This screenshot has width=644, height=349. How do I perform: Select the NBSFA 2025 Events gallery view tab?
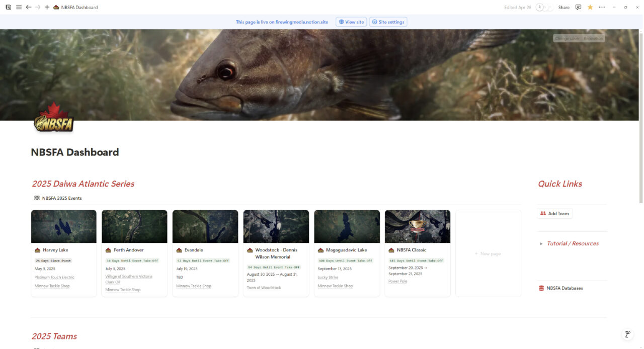58,198
